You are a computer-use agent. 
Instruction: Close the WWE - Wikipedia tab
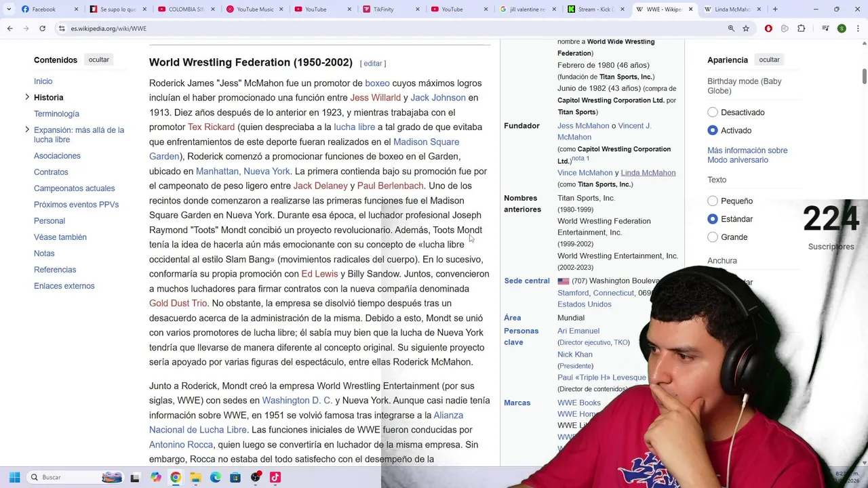pos(691,9)
